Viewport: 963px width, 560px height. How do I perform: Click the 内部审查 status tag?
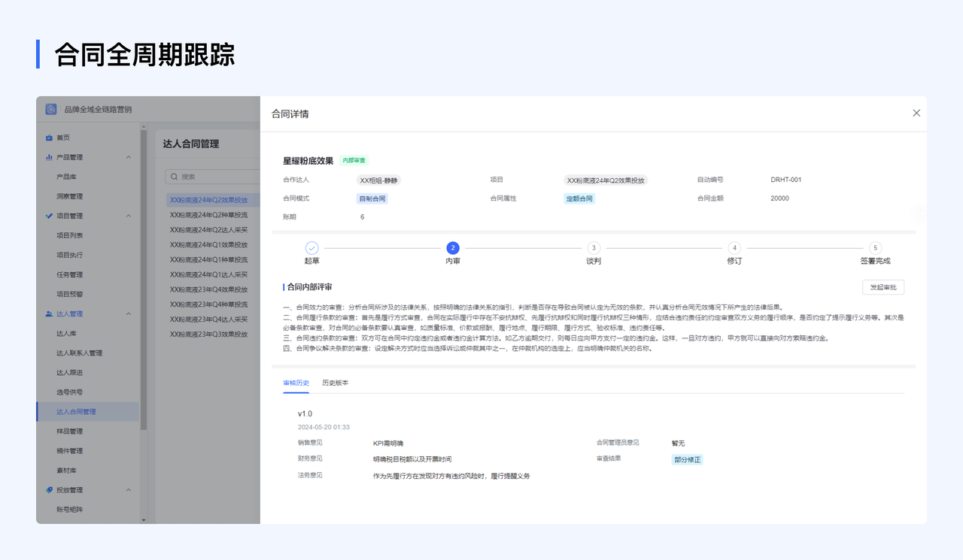click(x=354, y=161)
